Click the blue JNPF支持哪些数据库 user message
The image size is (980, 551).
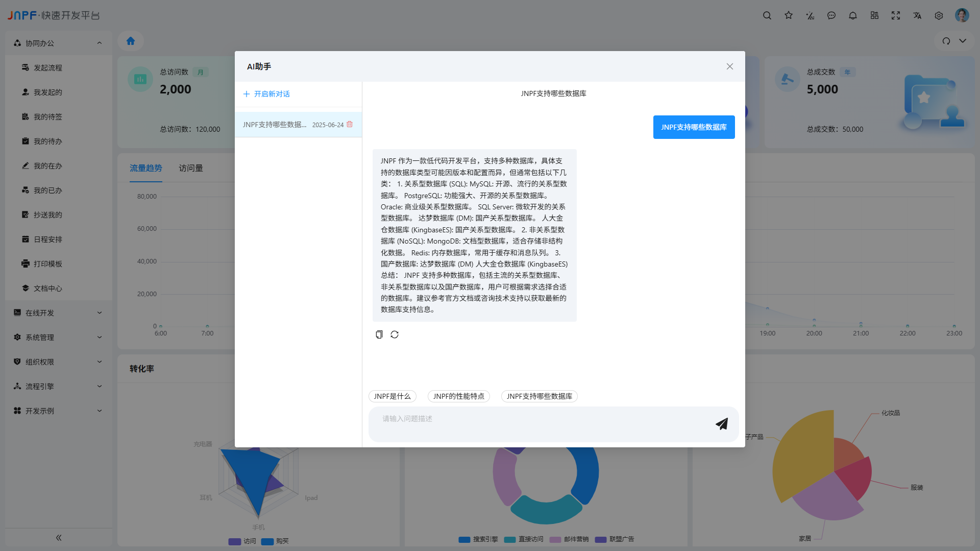(694, 127)
